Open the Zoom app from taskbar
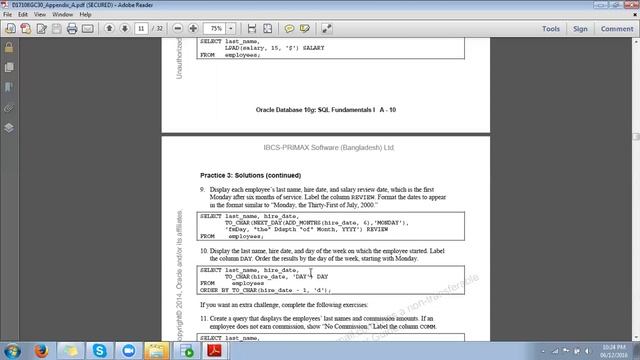 pyautogui.click(x=129, y=351)
